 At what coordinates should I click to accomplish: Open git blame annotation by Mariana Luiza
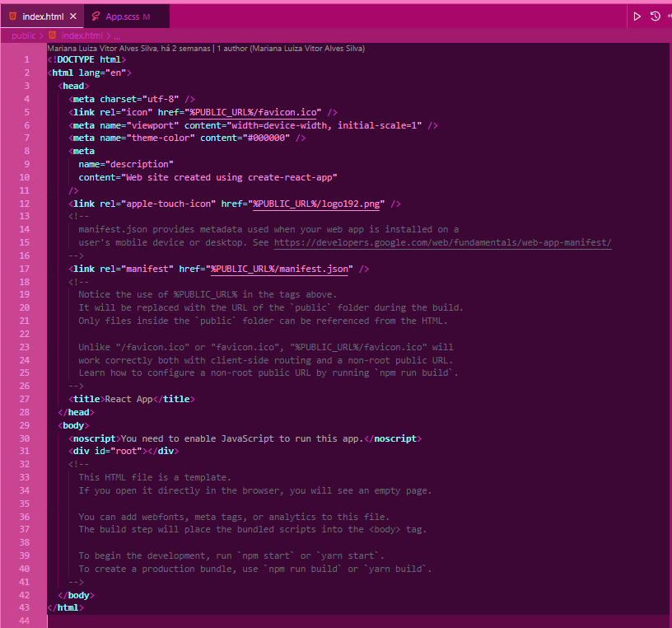tap(128, 49)
